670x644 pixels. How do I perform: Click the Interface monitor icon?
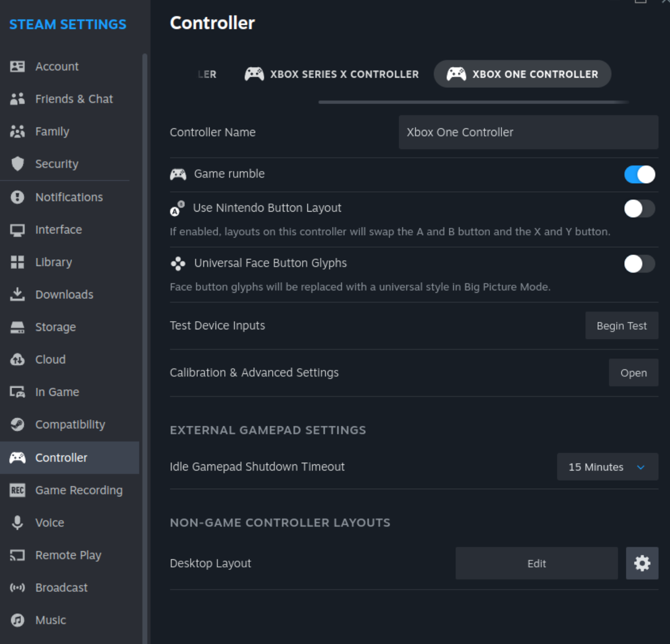pyautogui.click(x=17, y=230)
